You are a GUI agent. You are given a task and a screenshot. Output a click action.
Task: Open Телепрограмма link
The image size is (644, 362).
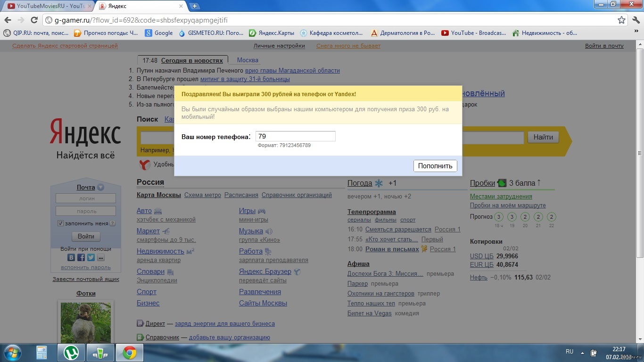(372, 212)
